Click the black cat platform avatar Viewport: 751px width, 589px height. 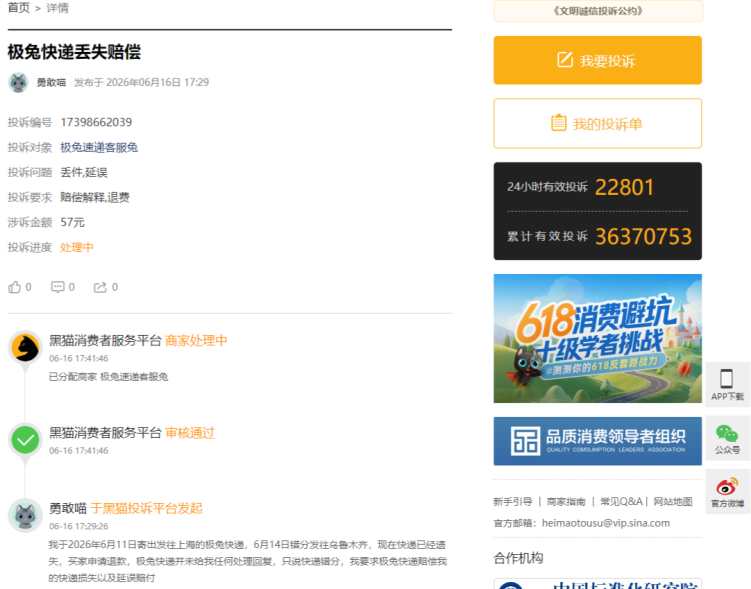25,347
